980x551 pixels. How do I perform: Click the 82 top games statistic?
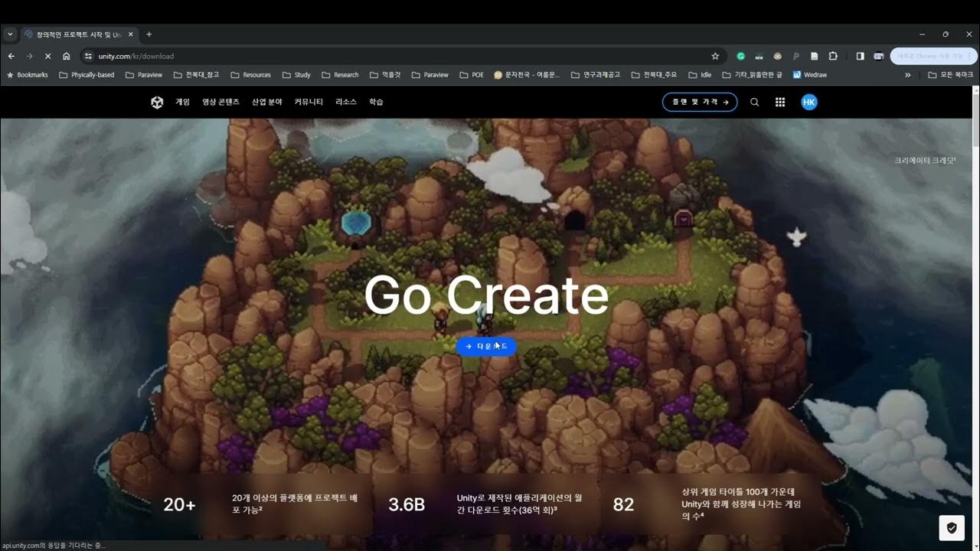(623, 505)
